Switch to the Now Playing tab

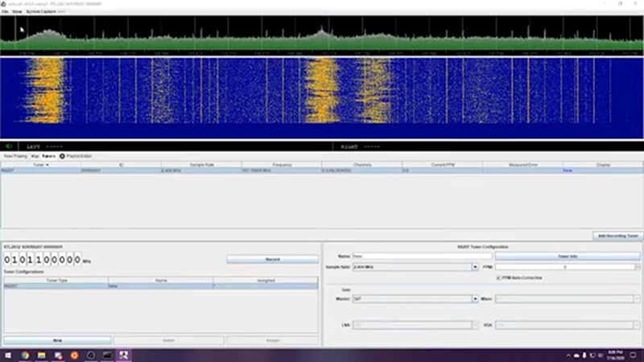point(15,155)
